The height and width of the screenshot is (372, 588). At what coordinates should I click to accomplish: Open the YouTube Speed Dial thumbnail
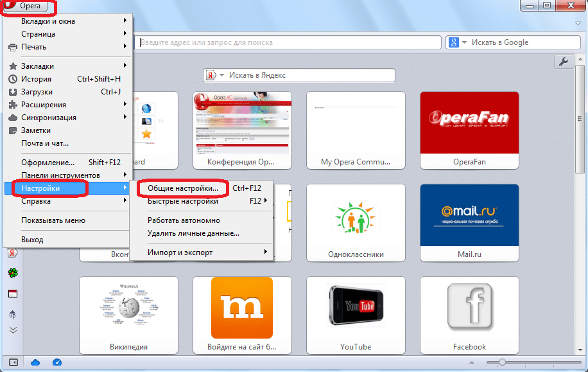[356, 315]
